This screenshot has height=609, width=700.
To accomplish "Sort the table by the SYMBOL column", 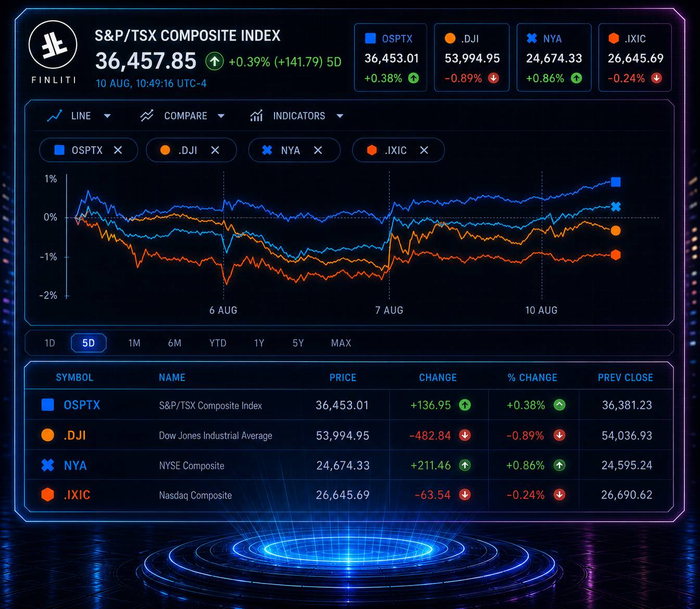I will [74, 377].
